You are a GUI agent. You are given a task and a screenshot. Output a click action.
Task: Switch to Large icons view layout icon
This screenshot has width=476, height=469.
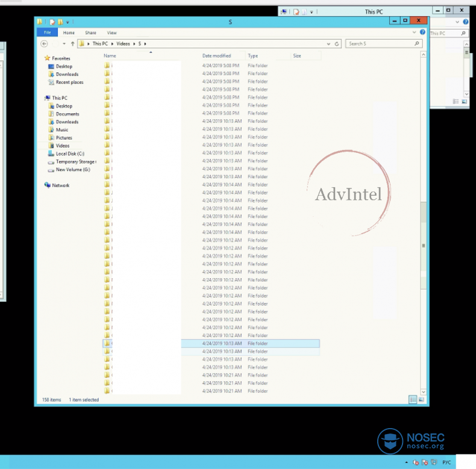pos(421,399)
